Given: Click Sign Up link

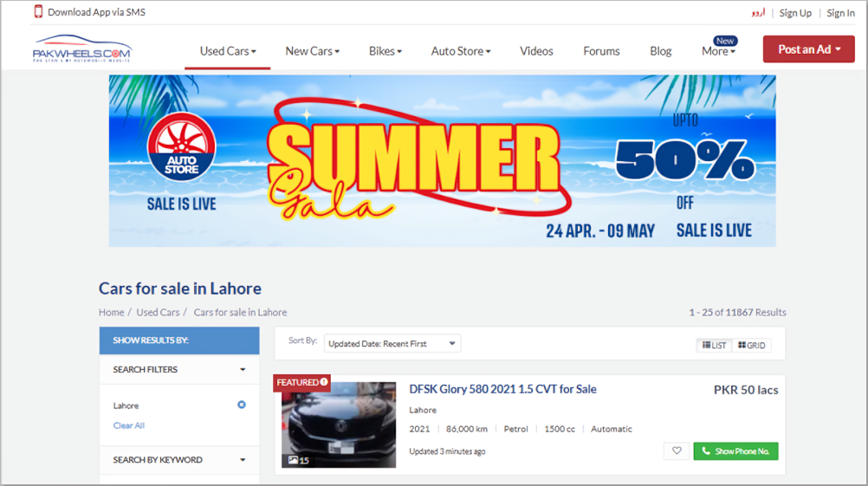Looking at the screenshot, I should pos(795,13).
